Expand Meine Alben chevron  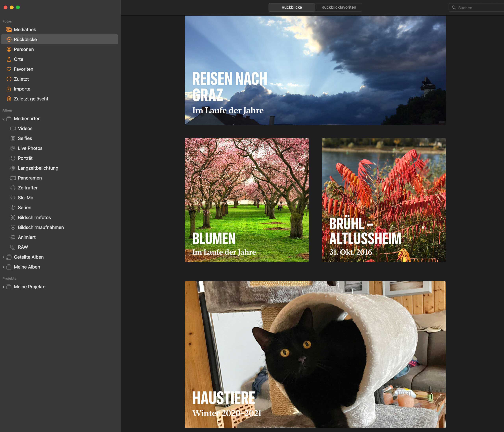[x=3, y=267]
